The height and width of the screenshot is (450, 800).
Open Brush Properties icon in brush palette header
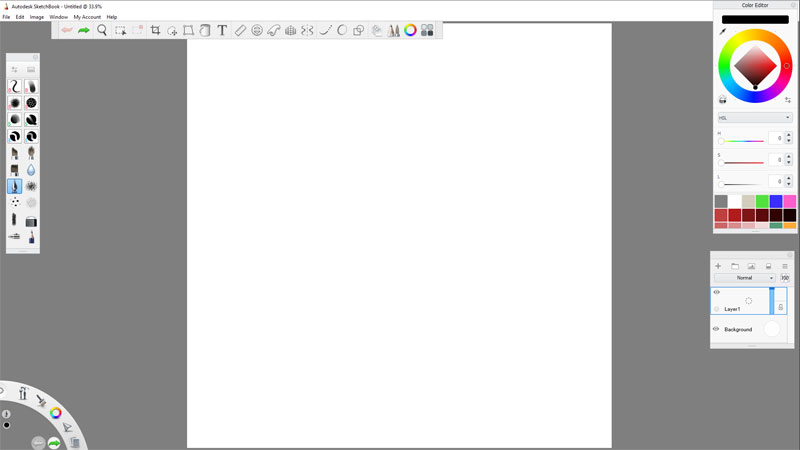(14, 69)
